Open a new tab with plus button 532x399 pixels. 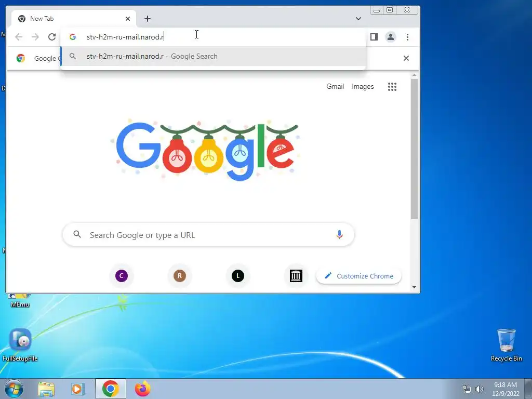click(147, 19)
